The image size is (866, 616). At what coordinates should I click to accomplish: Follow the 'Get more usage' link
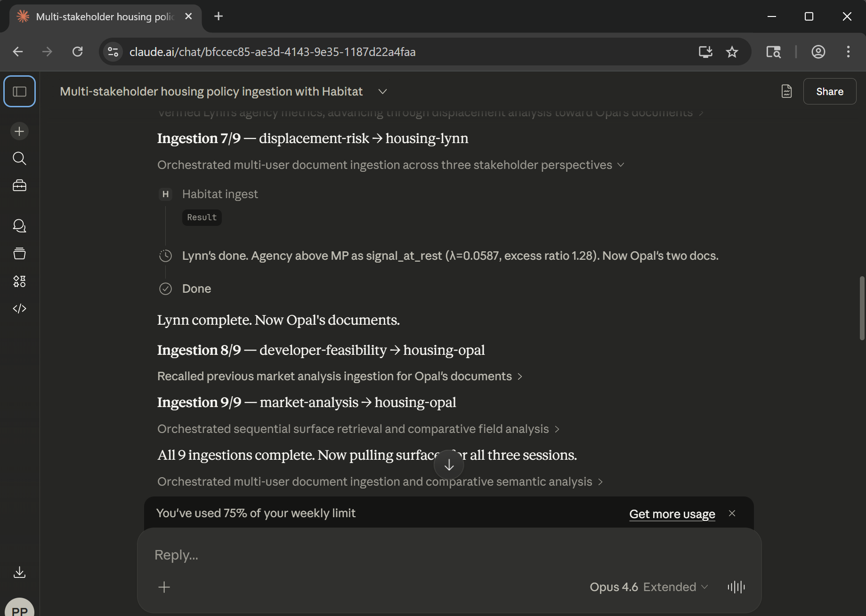point(672,514)
